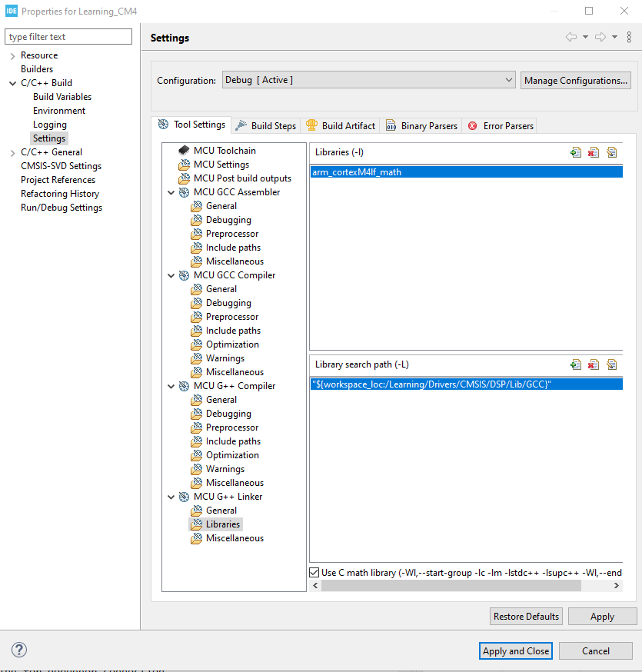Image resolution: width=642 pixels, height=672 pixels.
Task: Click the type filter text field
Action: click(x=68, y=37)
